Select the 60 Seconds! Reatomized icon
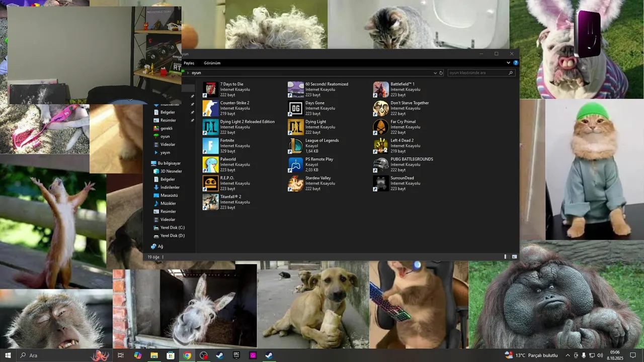Image resolution: width=644 pixels, height=362 pixels. coord(296,89)
